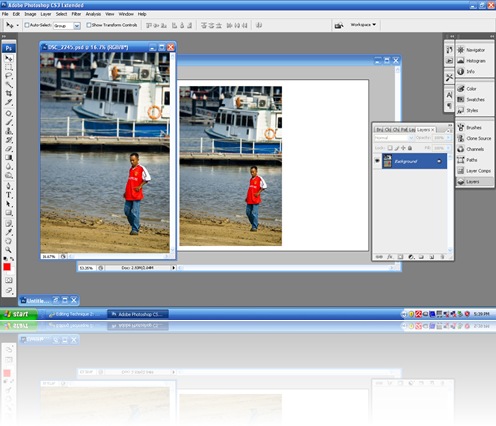This screenshot has width=496, height=426.
Task: Select the Gradient tool
Action: click(9, 157)
